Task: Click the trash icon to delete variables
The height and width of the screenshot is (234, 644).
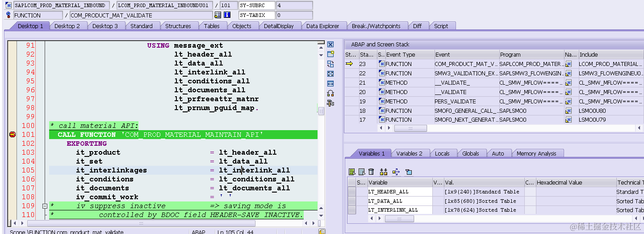Action: (371, 172)
